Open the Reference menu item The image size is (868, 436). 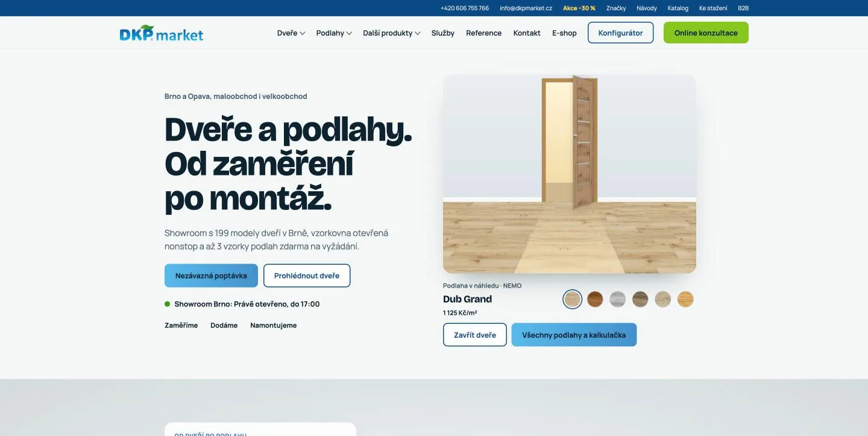click(484, 33)
